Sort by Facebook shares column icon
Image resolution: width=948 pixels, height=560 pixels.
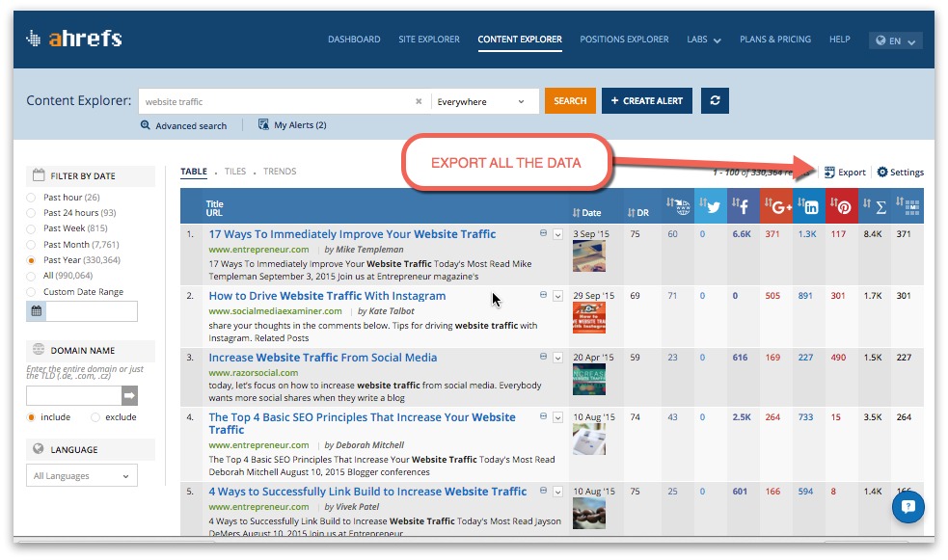(x=743, y=206)
